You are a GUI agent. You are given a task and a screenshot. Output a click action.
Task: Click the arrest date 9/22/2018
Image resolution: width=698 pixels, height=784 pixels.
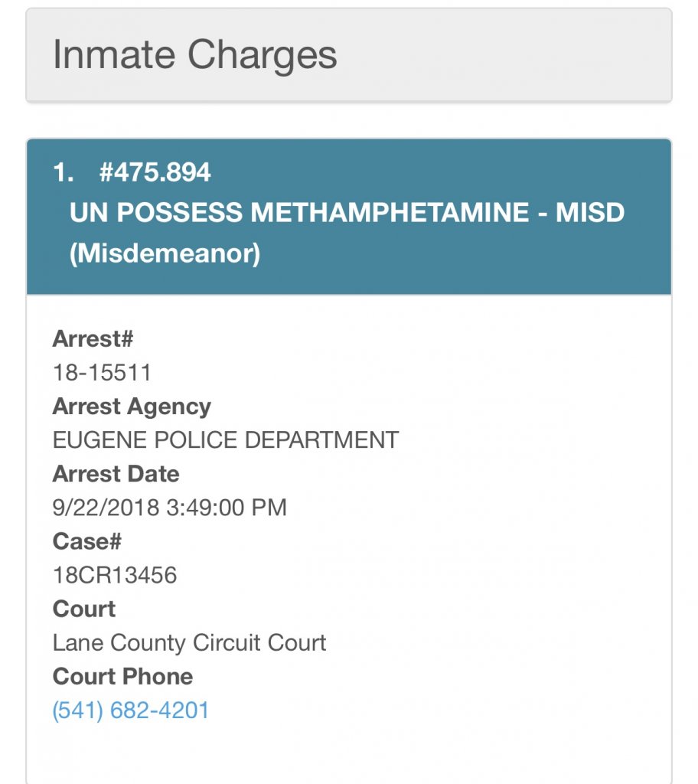pyautogui.click(x=103, y=508)
